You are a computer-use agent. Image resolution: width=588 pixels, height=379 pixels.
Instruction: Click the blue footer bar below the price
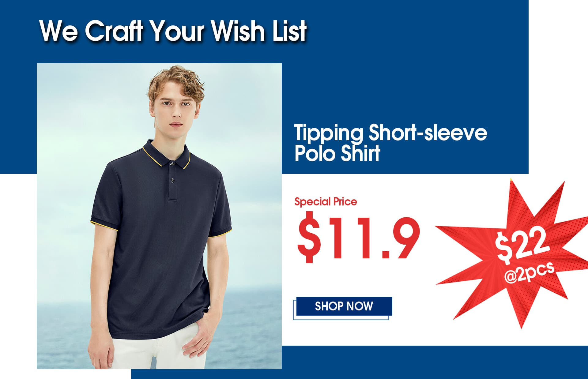coord(360,362)
